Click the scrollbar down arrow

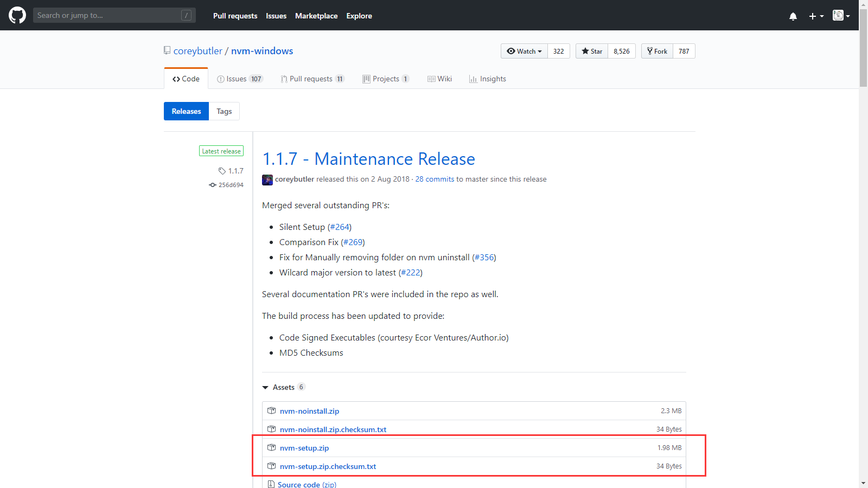pos(864,483)
